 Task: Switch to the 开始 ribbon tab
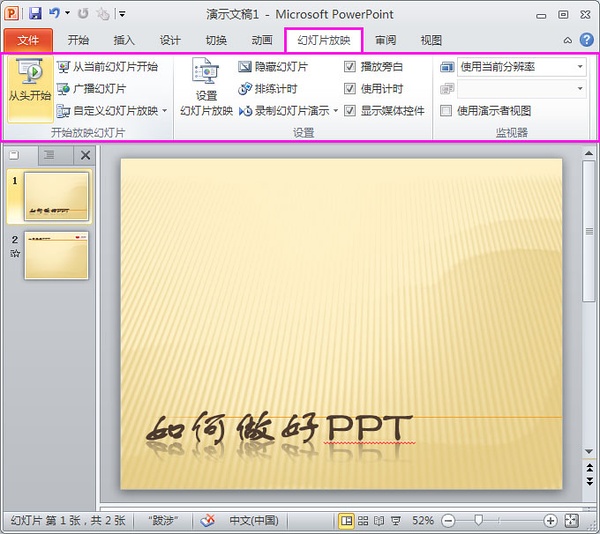[78, 40]
